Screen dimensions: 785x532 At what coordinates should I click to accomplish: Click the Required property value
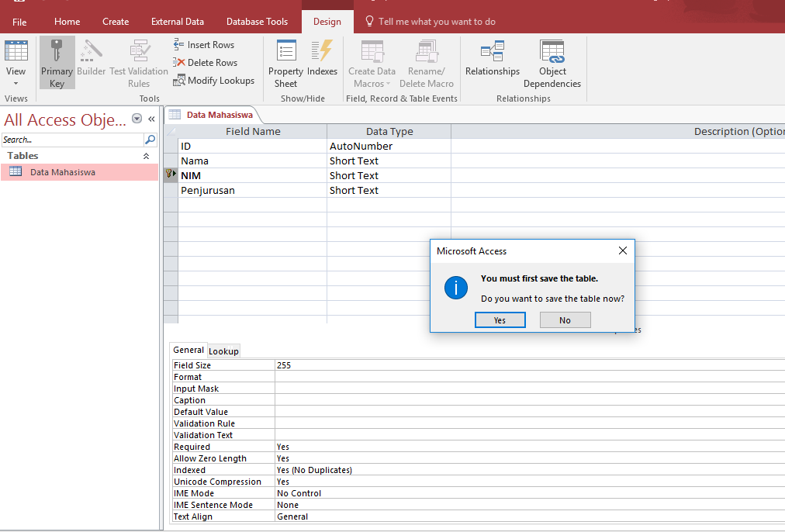pyautogui.click(x=530, y=447)
